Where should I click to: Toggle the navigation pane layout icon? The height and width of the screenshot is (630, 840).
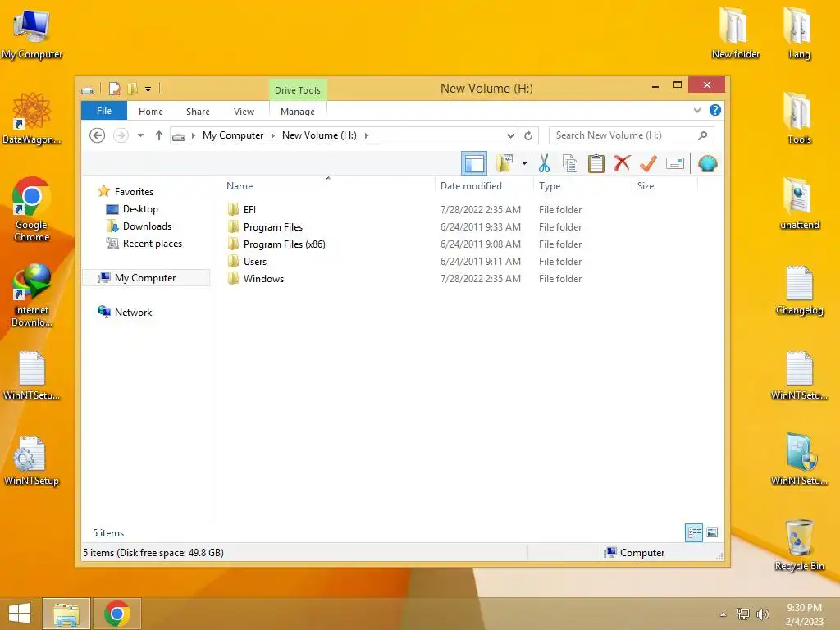pos(474,163)
